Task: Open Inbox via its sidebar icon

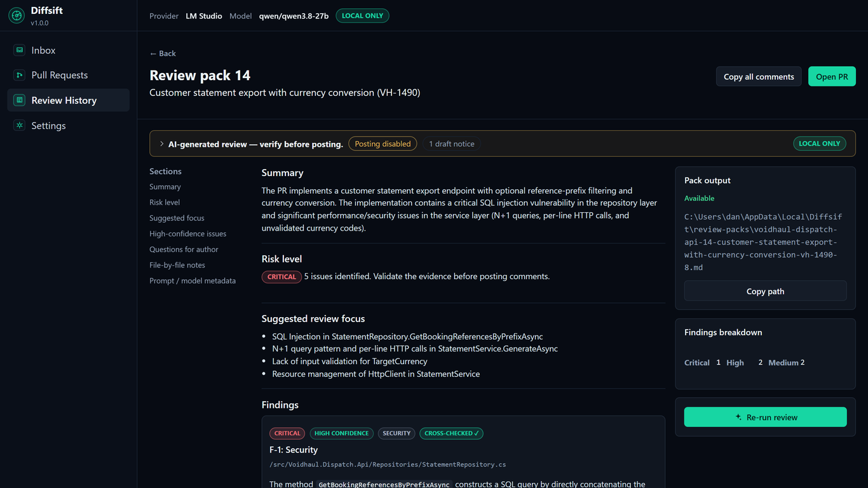Action: pos(20,50)
